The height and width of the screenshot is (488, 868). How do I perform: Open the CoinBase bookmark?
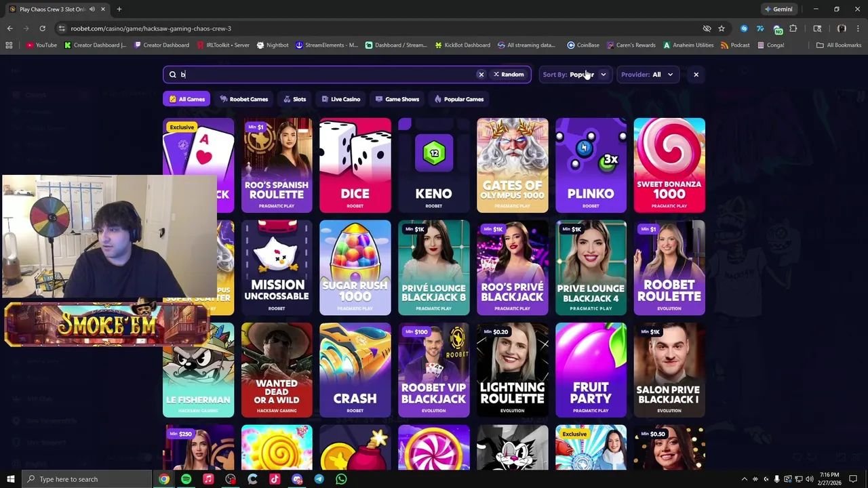[x=583, y=45]
